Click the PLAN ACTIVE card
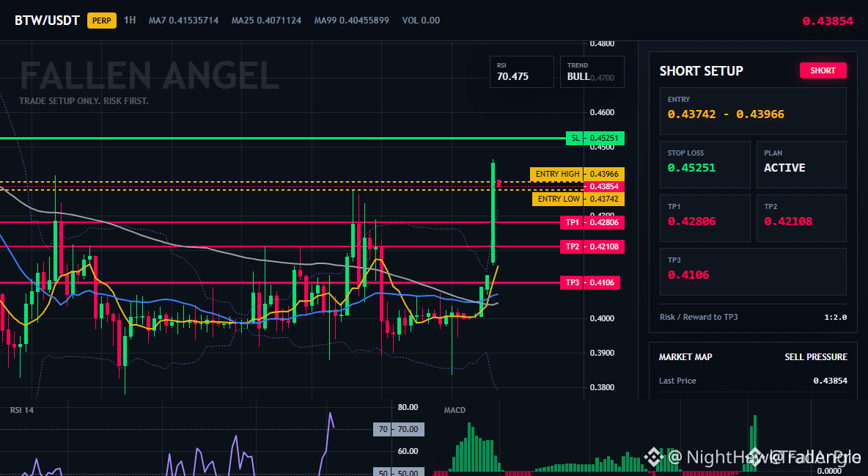Viewport: 868px width, 476px height. [801, 164]
